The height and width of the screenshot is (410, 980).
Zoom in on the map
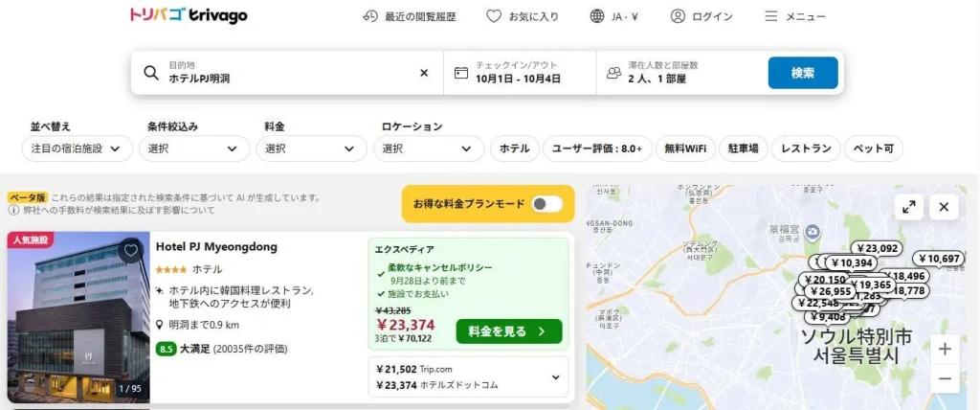[945, 350]
